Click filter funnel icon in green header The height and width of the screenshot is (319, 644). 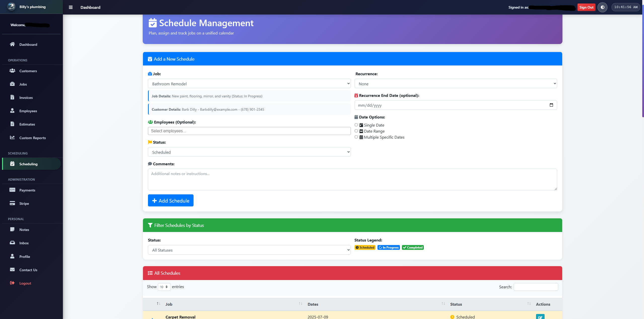coord(150,225)
